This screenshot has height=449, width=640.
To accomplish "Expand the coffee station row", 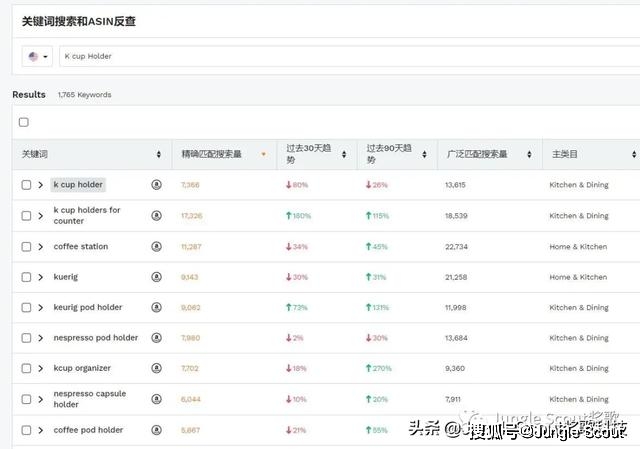I will pos(40,247).
